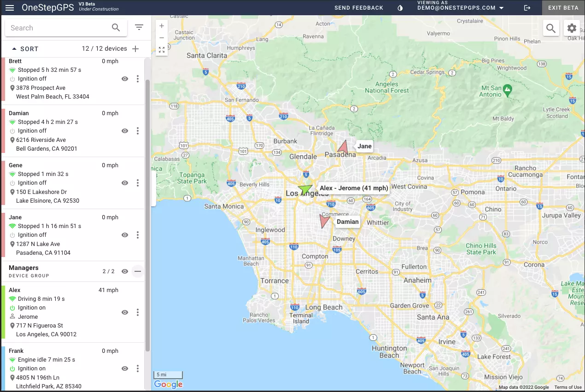Toggle visibility of Brett's device
Viewport: 585px width, 392px height.
pyautogui.click(x=124, y=78)
